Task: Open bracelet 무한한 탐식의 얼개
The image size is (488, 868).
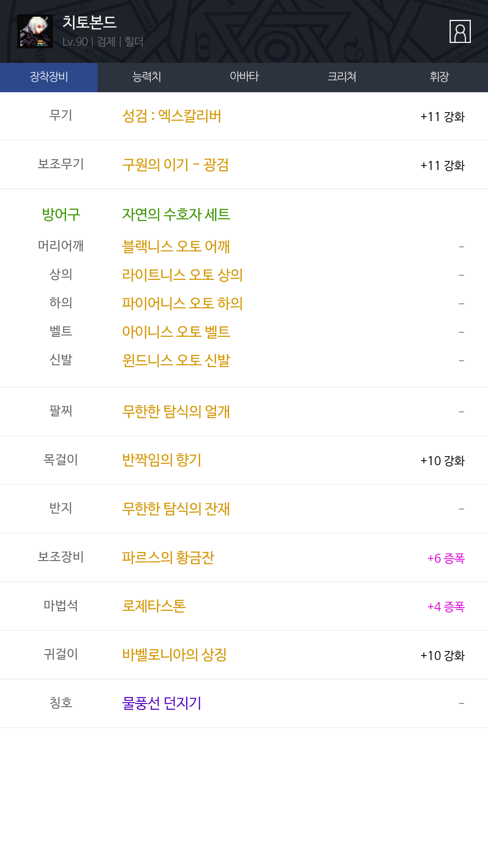Action: point(176,411)
